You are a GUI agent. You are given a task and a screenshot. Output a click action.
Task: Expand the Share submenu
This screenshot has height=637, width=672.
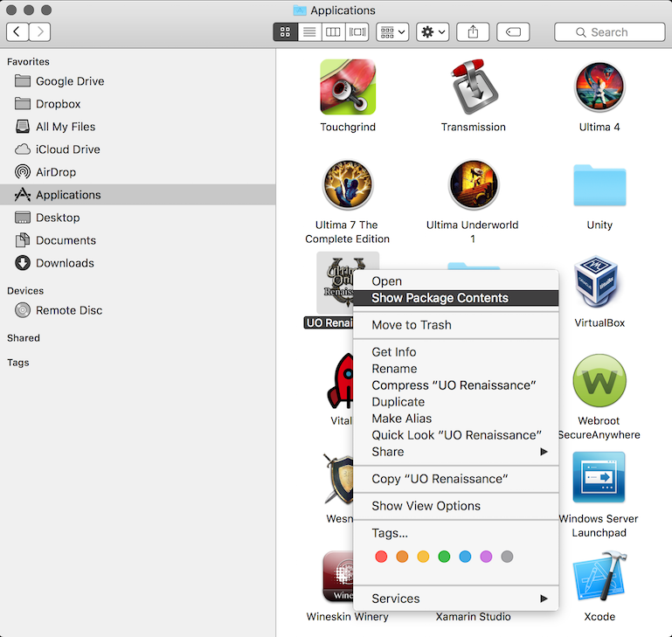pos(455,452)
